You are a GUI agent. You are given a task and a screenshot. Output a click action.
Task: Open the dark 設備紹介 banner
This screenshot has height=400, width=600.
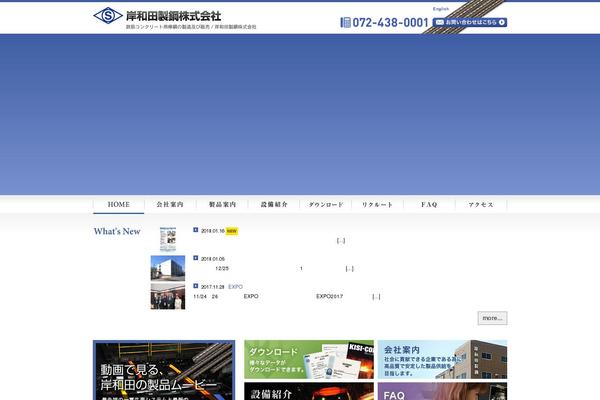309,391
